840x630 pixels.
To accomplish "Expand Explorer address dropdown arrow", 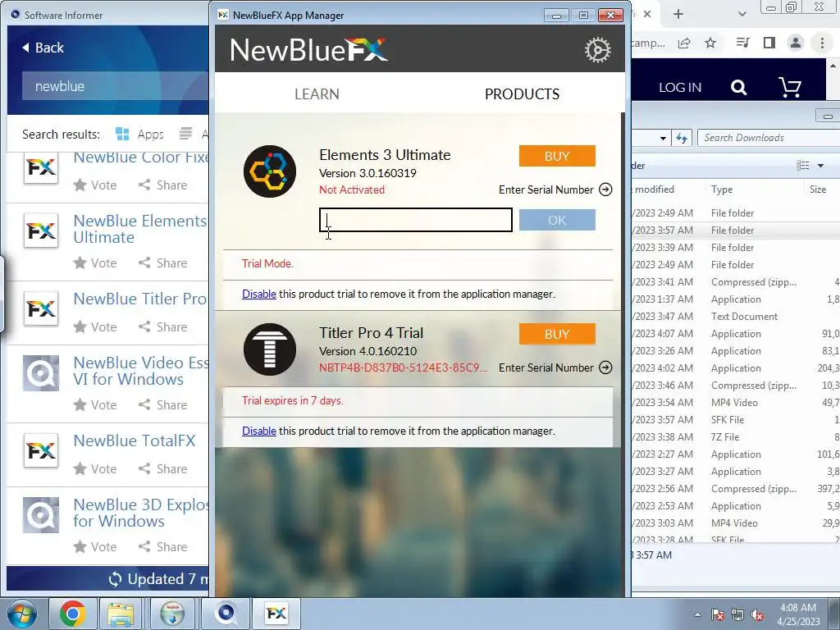I will click(663, 138).
